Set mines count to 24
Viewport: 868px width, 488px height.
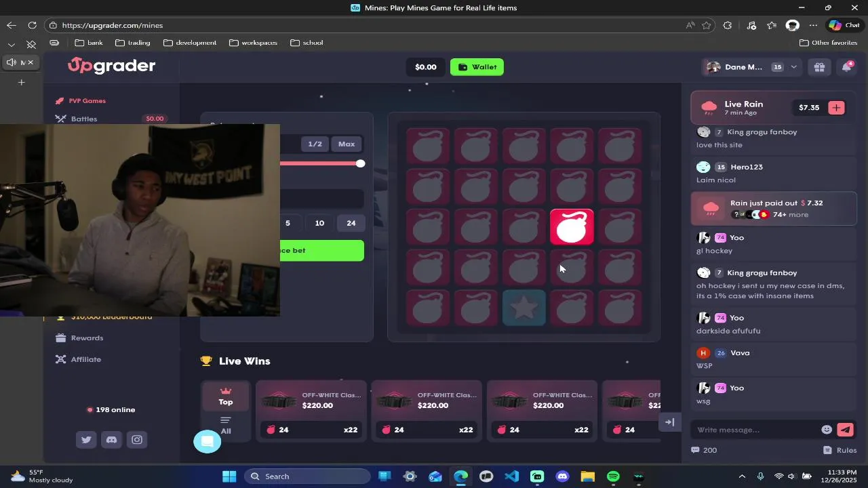(351, 223)
